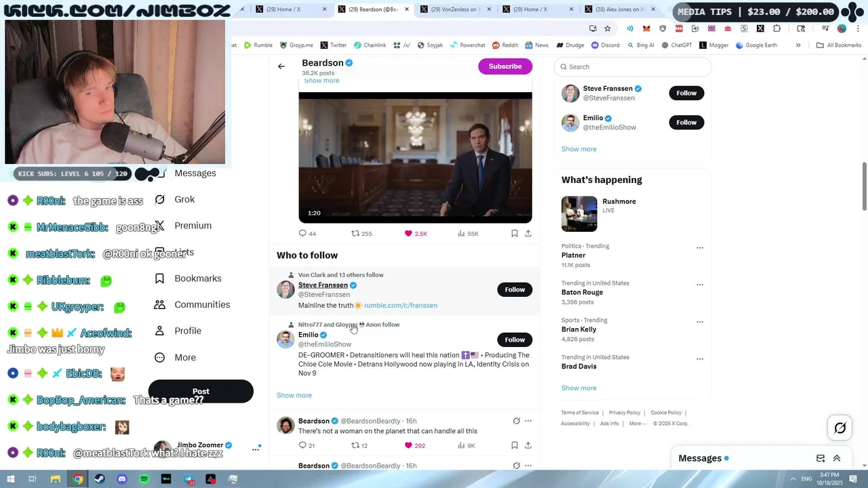Reply to the post with 21 replies

click(x=307, y=445)
